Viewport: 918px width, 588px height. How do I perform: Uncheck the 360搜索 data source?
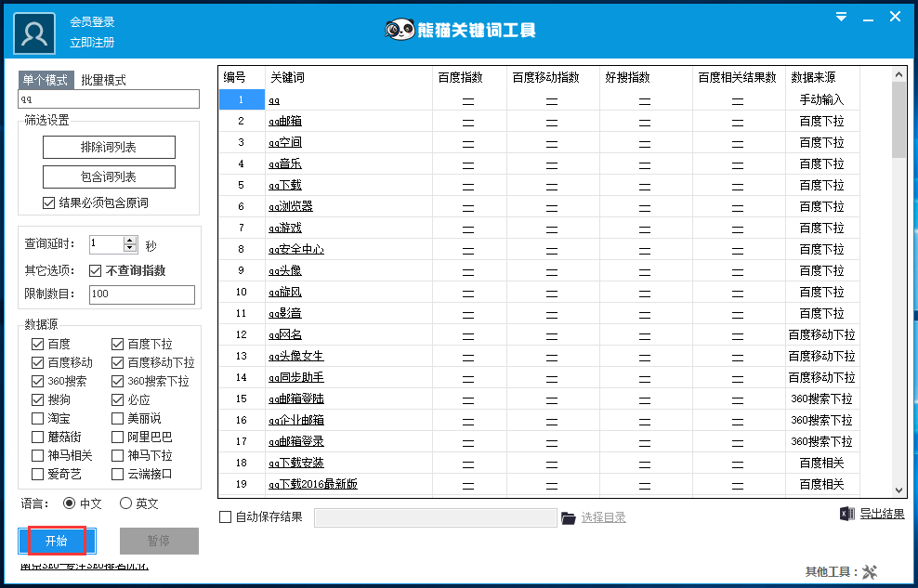pyautogui.click(x=37, y=382)
